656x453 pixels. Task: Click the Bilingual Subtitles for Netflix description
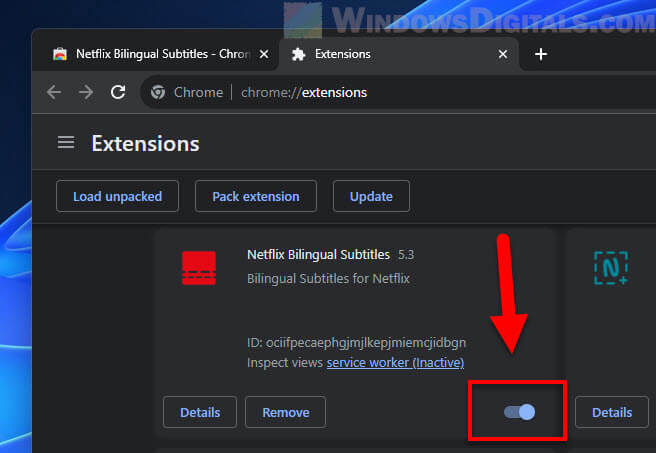[x=328, y=279]
